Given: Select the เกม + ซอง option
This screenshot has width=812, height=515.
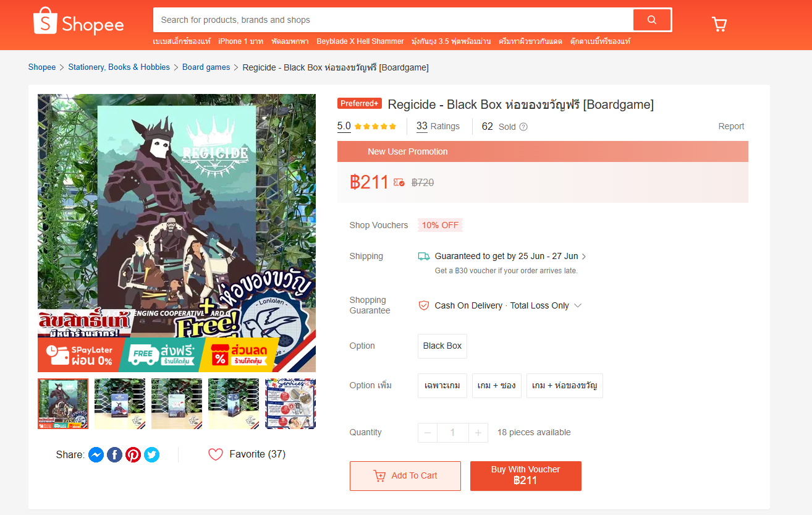Looking at the screenshot, I should (x=497, y=386).
